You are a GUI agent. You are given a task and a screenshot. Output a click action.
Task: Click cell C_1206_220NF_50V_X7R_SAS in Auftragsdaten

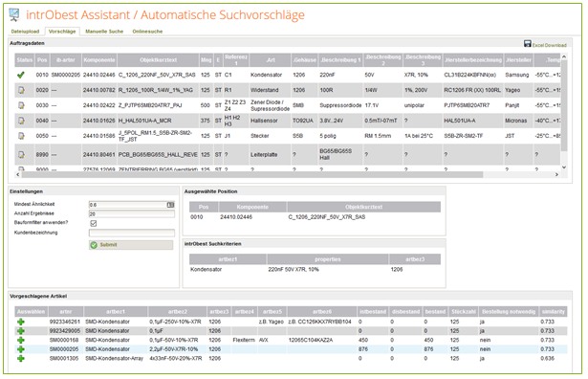coord(157,75)
